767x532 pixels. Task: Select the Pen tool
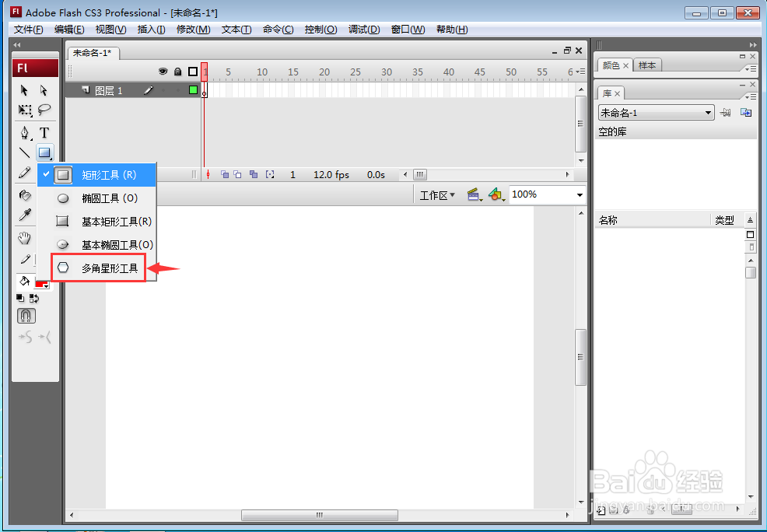[24, 132]
